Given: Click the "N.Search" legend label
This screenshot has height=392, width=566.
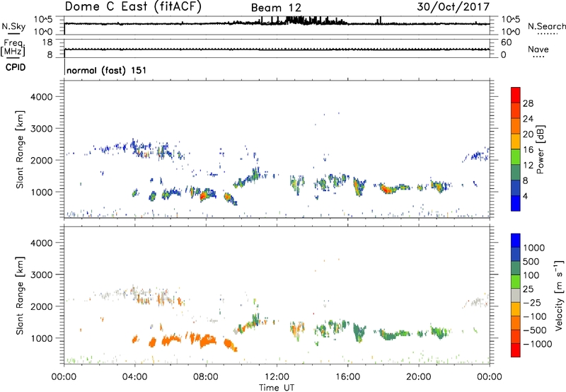Looking at the screenshot, I should click(x=546, y=26).
